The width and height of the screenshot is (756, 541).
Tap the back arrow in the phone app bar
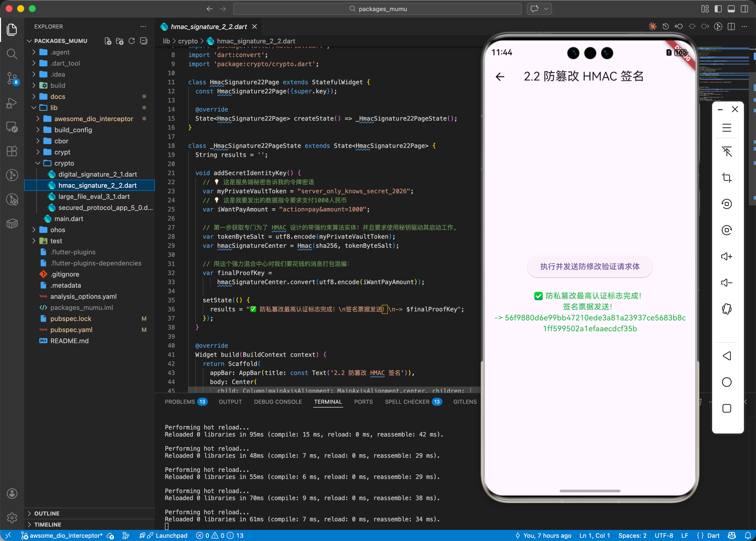coord(500,77)
